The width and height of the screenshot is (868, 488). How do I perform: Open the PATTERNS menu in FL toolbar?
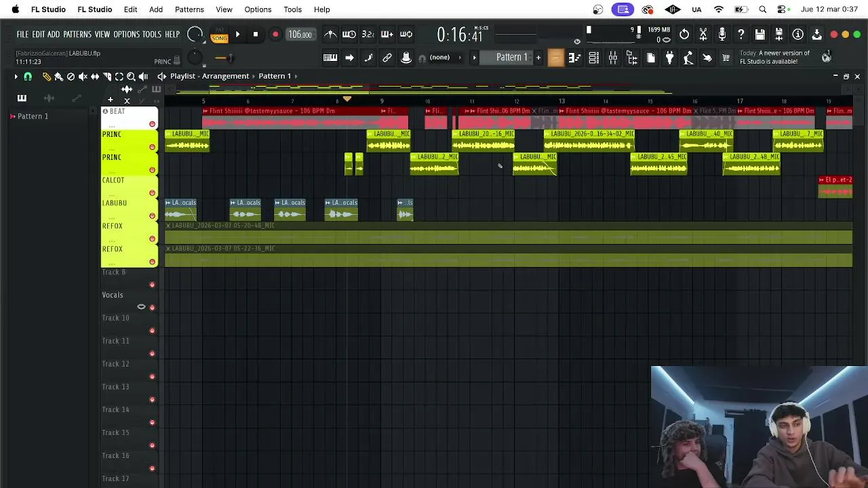pos(77,35)
